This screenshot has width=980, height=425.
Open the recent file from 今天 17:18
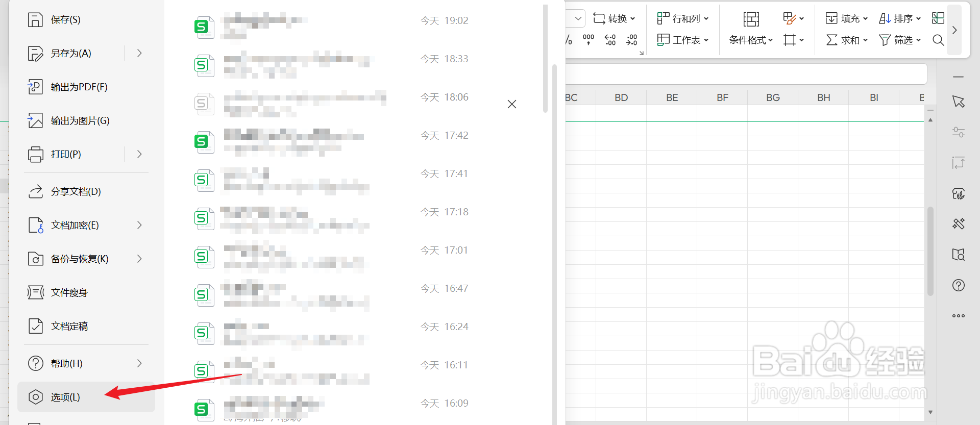coord(332,218)
